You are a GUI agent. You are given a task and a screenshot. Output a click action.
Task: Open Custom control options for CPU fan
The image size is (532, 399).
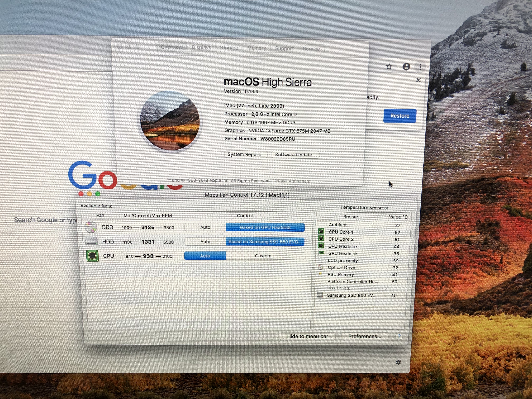[x=265, y=256]
